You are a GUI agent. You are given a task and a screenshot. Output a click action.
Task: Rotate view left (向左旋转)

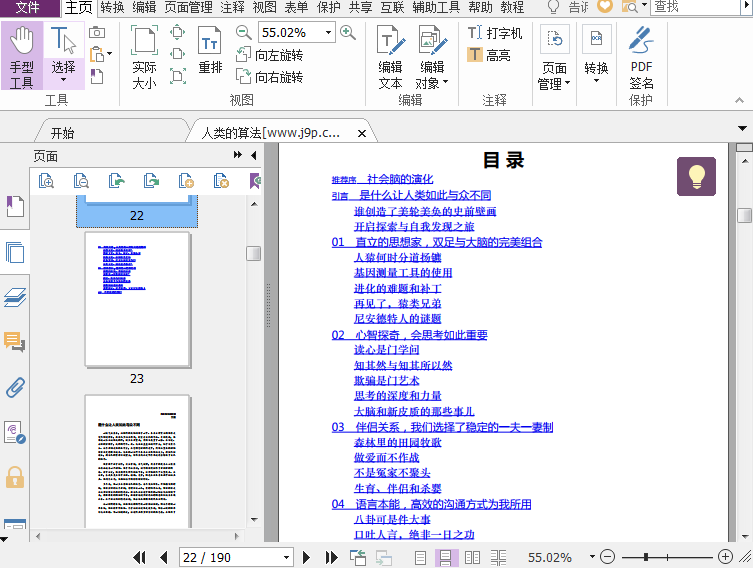coord(270,55)
